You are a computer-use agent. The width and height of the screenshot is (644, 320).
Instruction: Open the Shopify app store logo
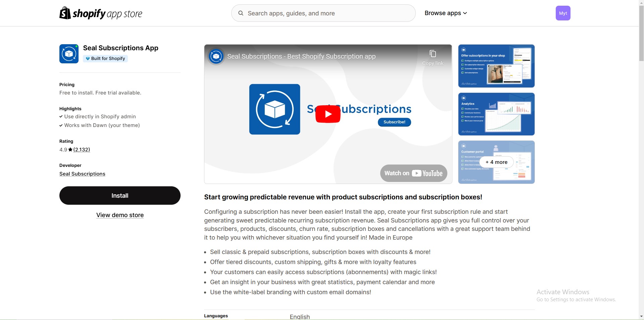coord(101,13)
